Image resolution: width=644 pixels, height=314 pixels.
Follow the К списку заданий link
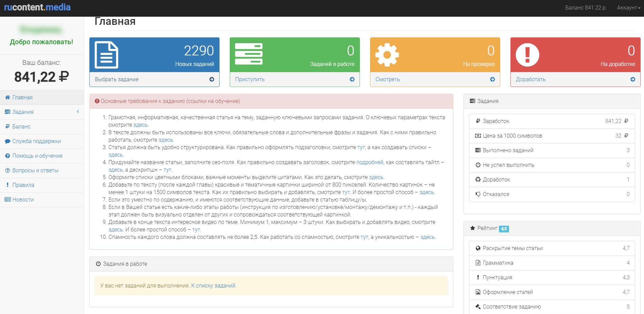tap(213, 285)
